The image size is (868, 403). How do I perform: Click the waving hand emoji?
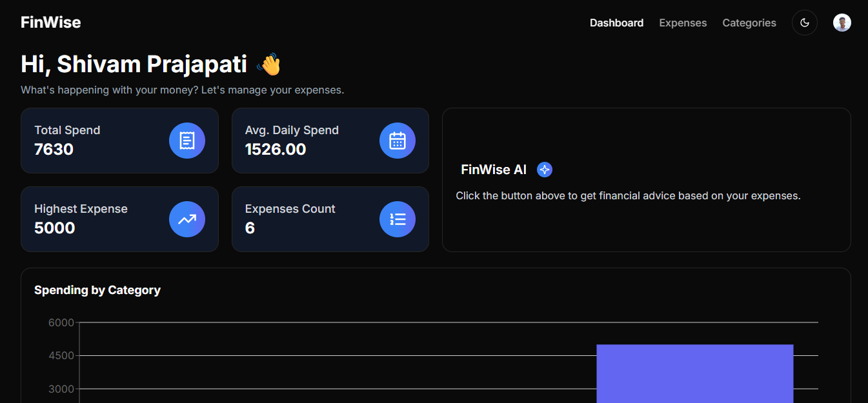click(x=268, y=64)
